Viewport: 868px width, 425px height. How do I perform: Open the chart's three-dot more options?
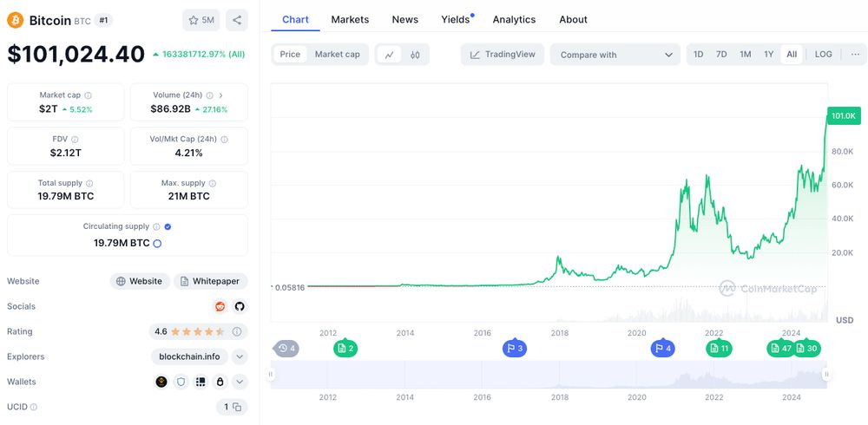(x=855, y=55)
